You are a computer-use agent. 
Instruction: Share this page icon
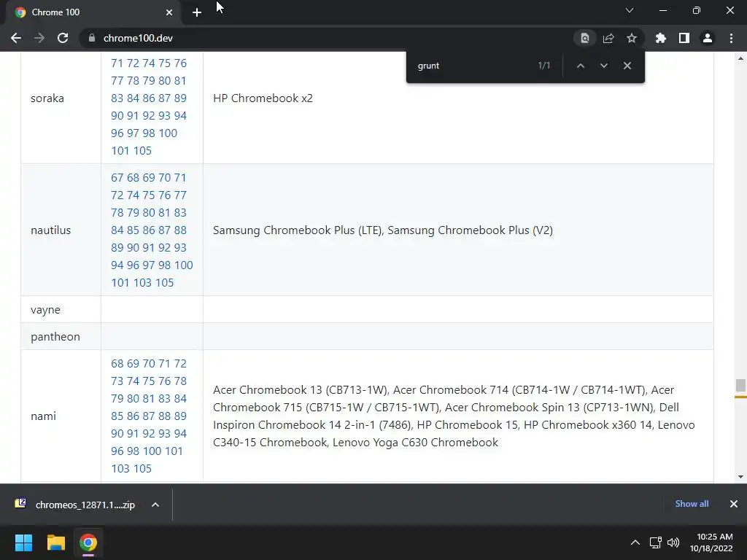click(608, 38)
